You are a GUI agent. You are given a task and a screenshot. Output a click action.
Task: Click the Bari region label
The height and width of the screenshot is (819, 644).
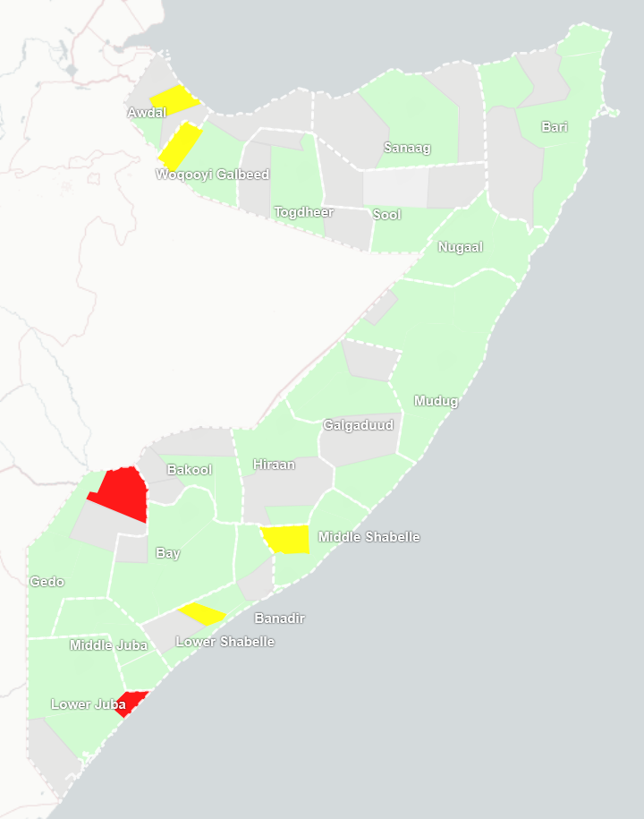click(x=555, y=127)
